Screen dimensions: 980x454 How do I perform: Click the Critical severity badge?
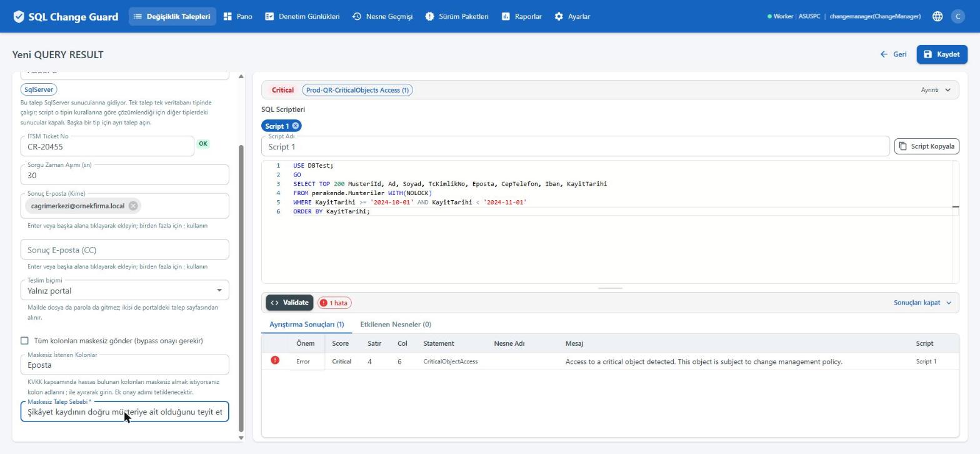pyautogui.click(x=282, y=90)
